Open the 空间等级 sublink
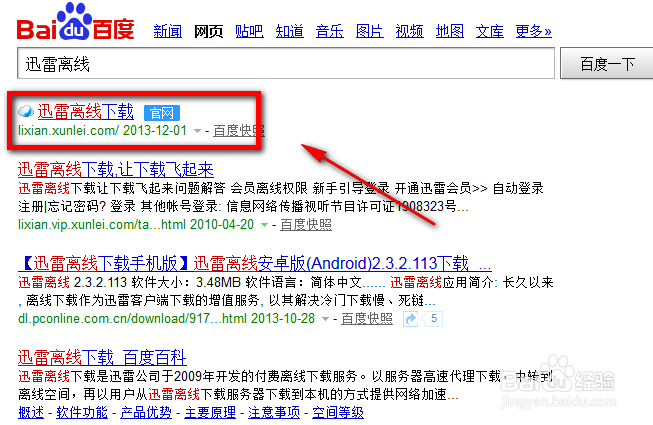This screenshot has width=653, height=425. click(338, 413)
